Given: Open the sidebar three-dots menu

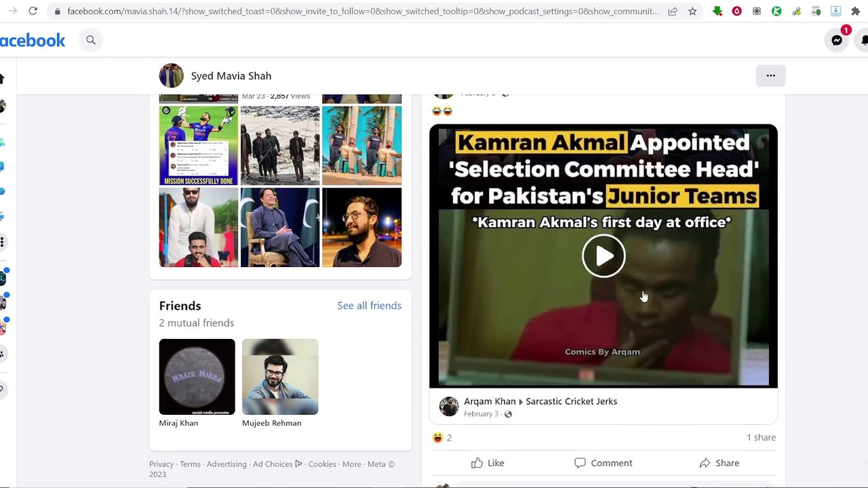Looking at the screenshot, I should pyautogui.click(x=2, y=242).
